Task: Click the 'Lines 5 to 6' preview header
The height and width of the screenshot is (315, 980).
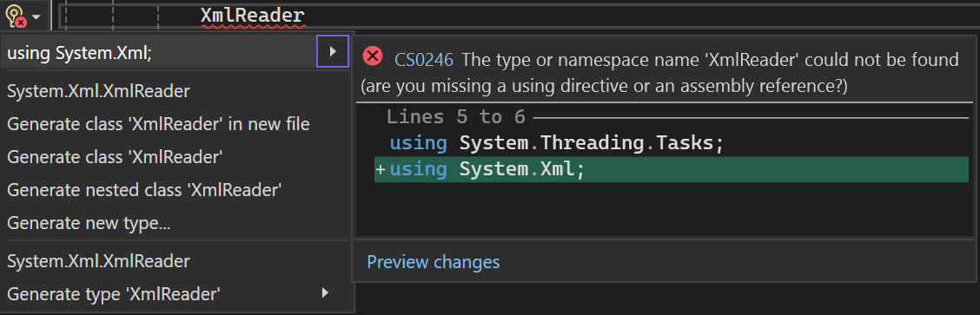Action: pos(456,116)
